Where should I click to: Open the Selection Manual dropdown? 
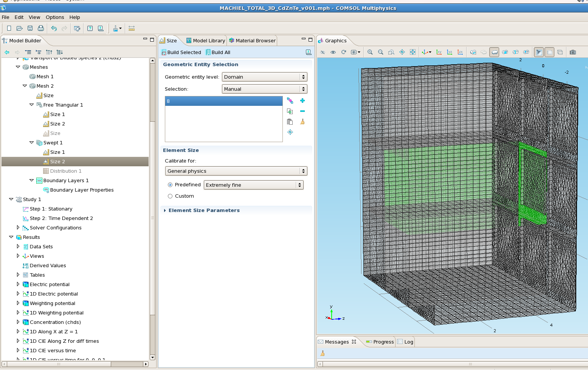pos(264,89)
